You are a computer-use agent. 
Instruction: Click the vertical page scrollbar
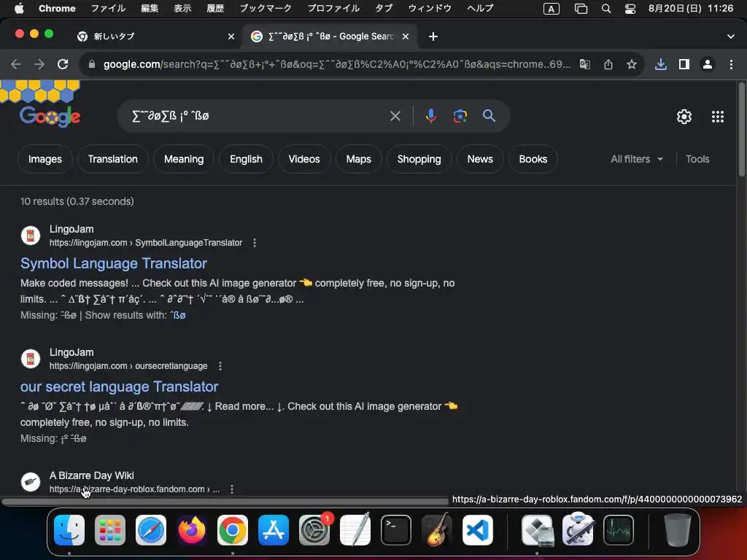pos(741,130)
